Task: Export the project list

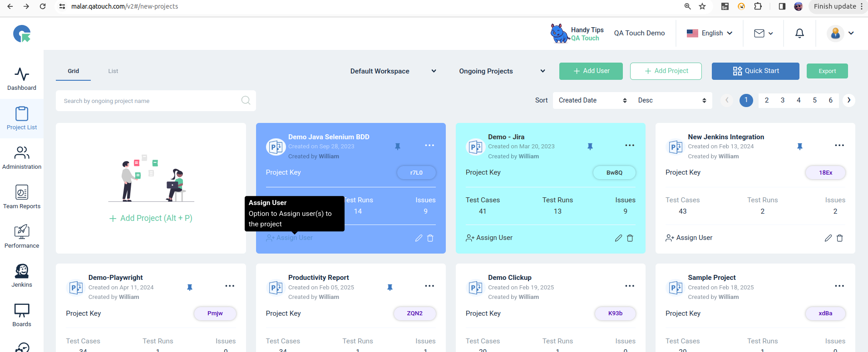Action: tap(827, 71)
